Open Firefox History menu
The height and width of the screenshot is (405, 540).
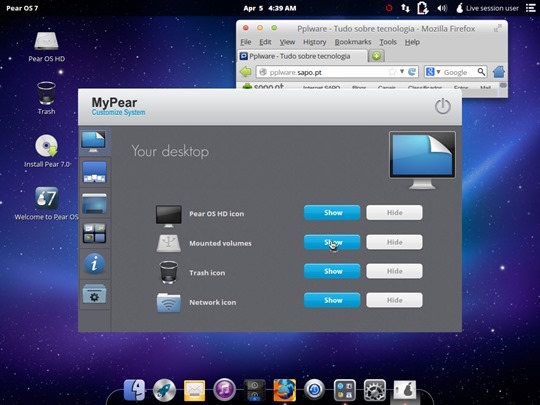314,42
